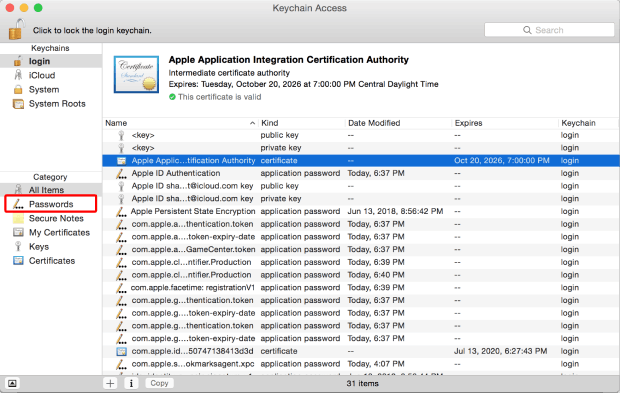Select the Apple ID Authentication row

pos(361,173)
